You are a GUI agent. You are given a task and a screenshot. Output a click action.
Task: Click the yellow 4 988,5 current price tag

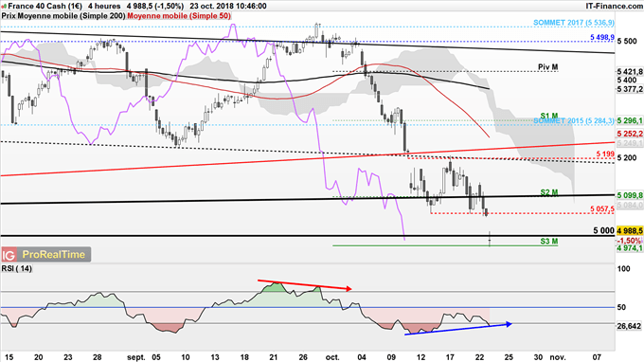pyautogui.click(x=630, y=231)
